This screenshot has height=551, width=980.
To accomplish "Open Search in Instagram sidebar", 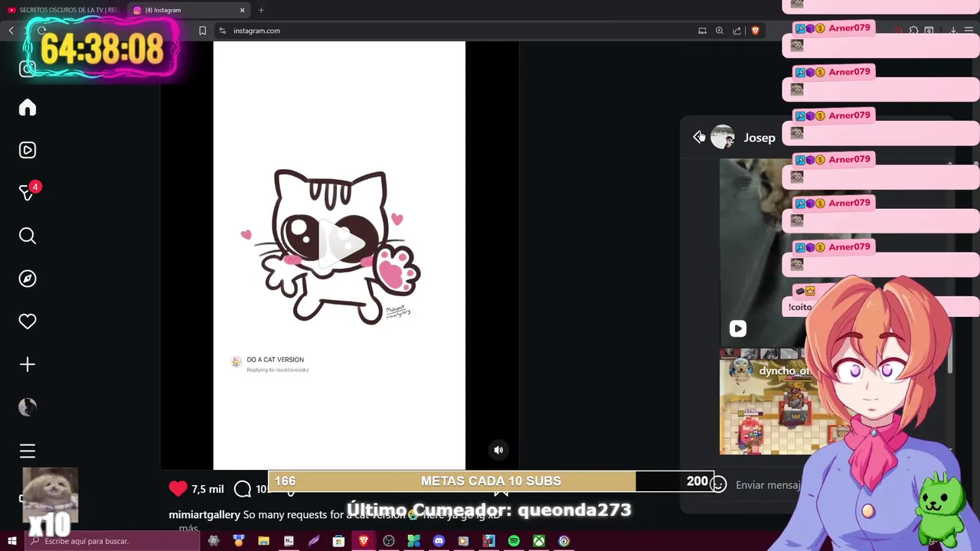I will 28,236.
